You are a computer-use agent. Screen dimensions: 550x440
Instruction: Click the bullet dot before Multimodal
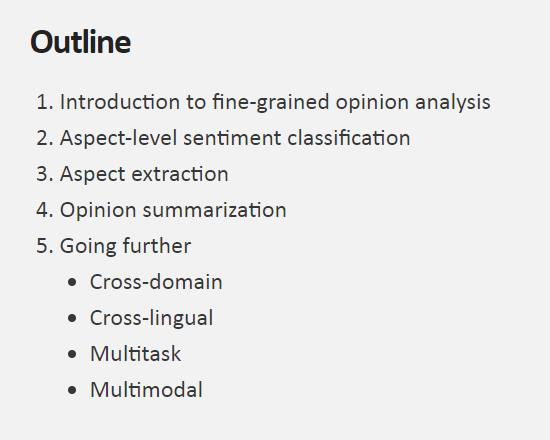coord(72,390)
